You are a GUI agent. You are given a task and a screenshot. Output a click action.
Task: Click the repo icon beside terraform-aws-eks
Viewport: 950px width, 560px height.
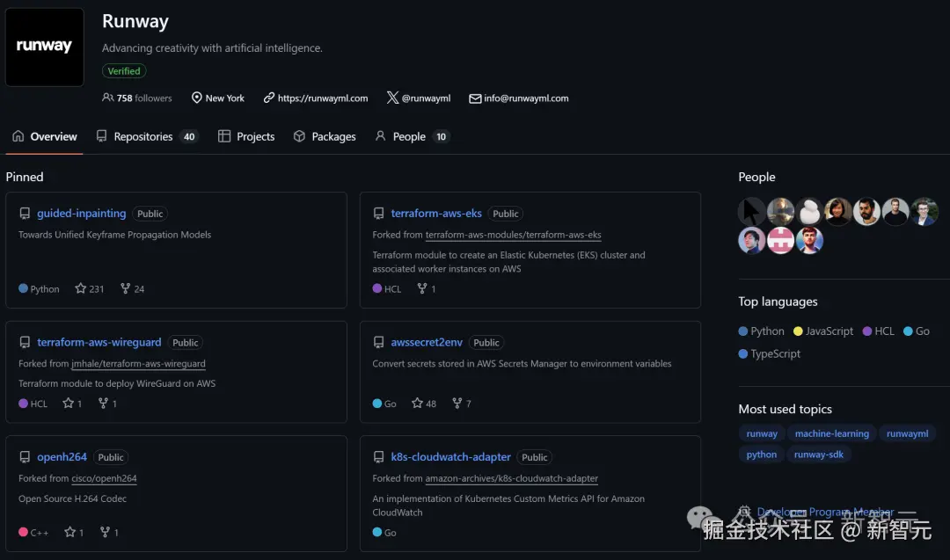pos(378,214)
